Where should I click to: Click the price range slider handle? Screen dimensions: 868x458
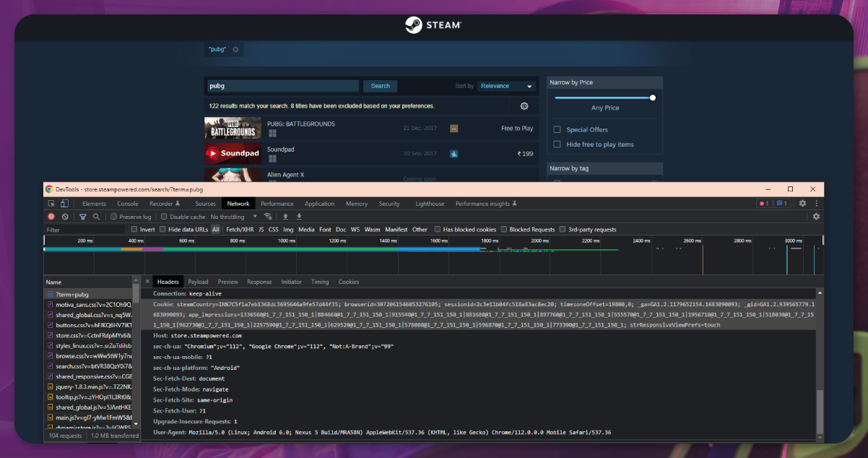653,98
